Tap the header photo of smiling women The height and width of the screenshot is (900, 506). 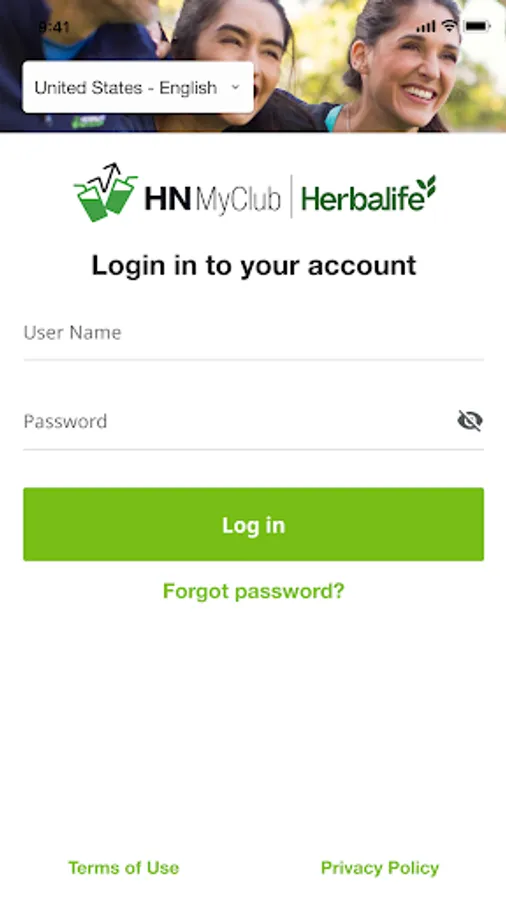point(253,66)
